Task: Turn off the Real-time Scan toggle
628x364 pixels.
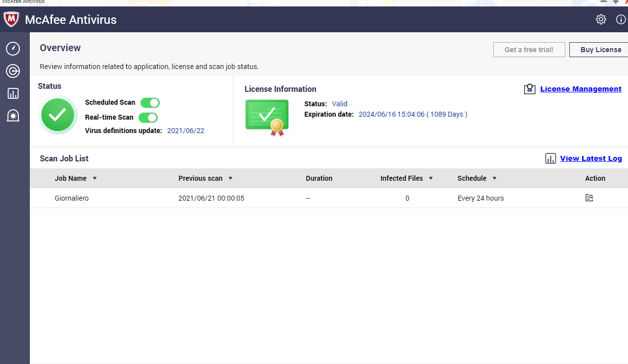Action: tap(148, 118)
